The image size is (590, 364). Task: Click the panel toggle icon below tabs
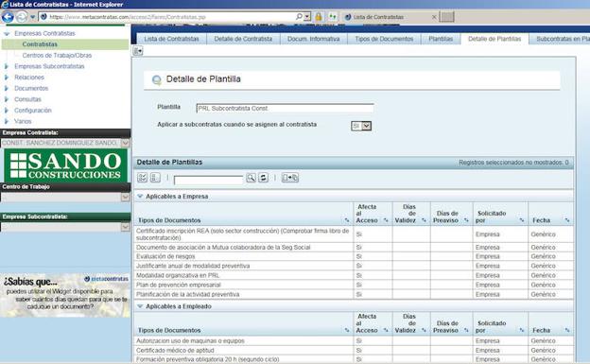click(x=138, y=50)
